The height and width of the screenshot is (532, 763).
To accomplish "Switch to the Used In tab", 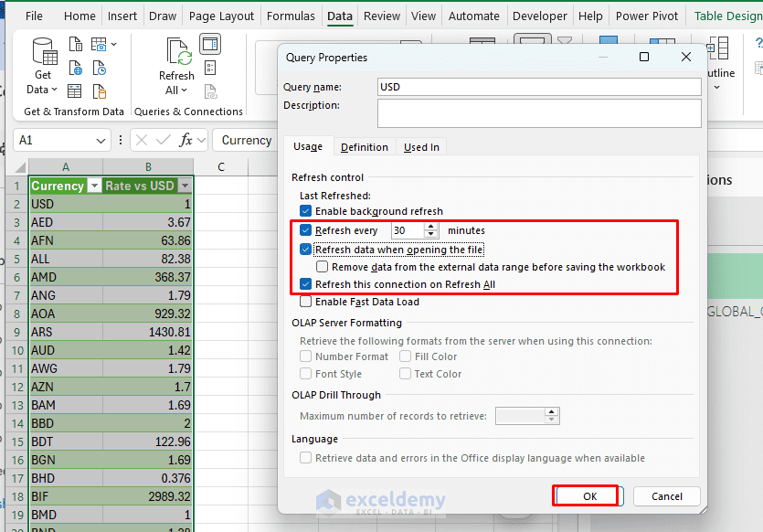I will pyautogui.click(x=421, y=147).
